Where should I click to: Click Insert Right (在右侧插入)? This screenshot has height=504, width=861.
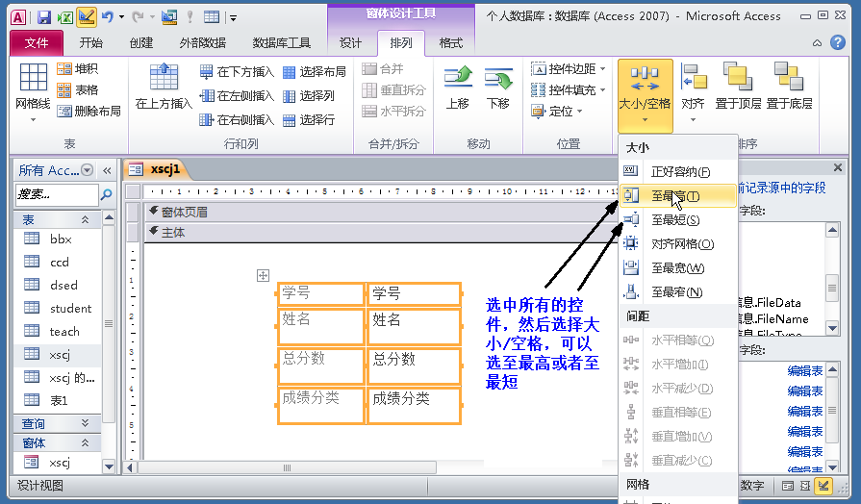[x=237, y=119]
